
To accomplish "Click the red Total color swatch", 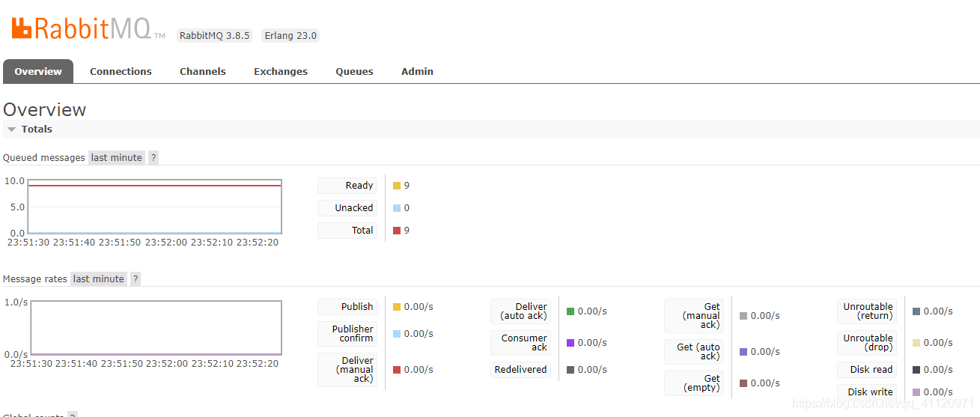I will click(x=397, y=231).
